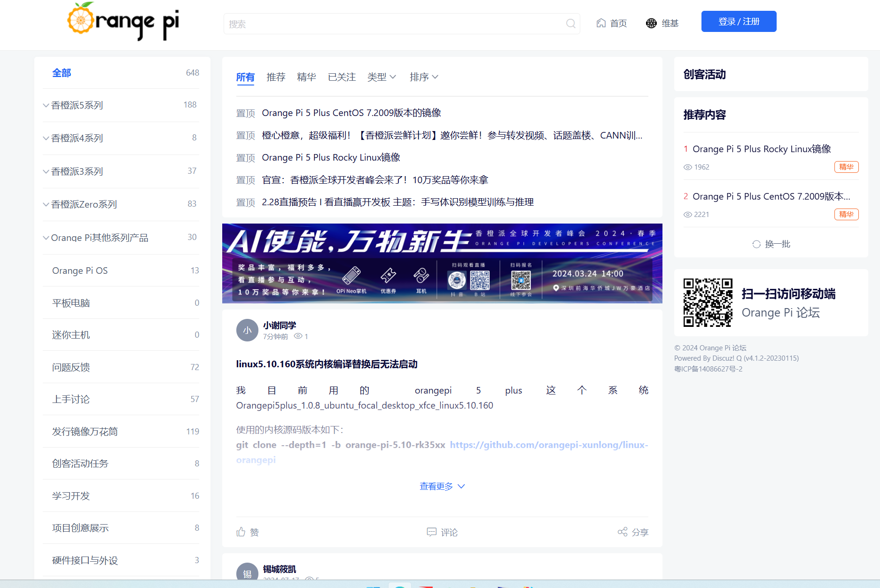Open the Orange Pi OS category

121,271
